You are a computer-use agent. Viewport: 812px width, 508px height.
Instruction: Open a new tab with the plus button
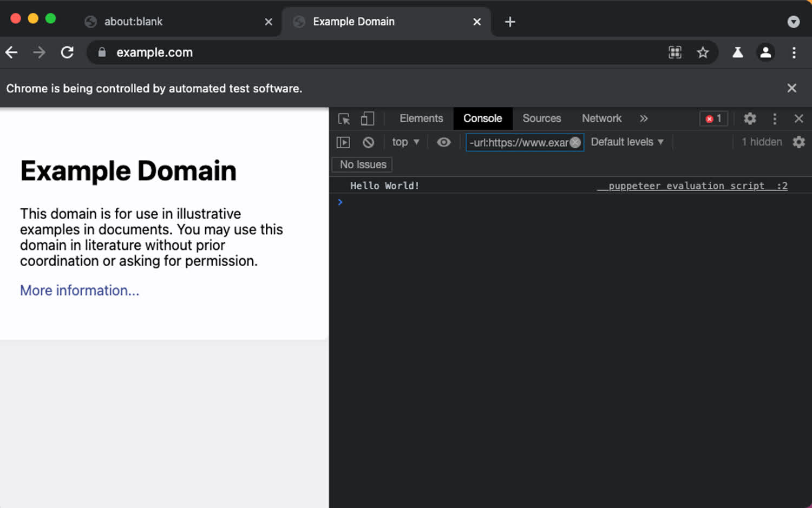point(510,22)
